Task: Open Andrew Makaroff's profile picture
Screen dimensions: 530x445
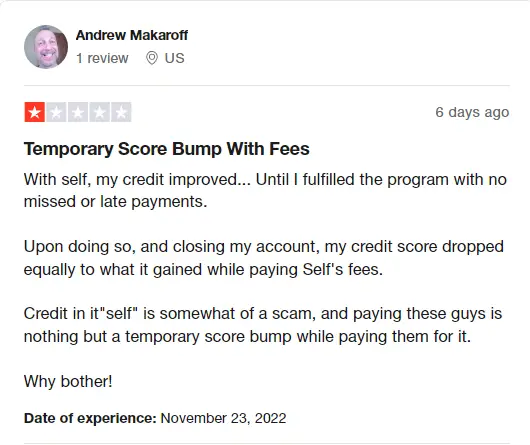Action: tap(46, 47)
